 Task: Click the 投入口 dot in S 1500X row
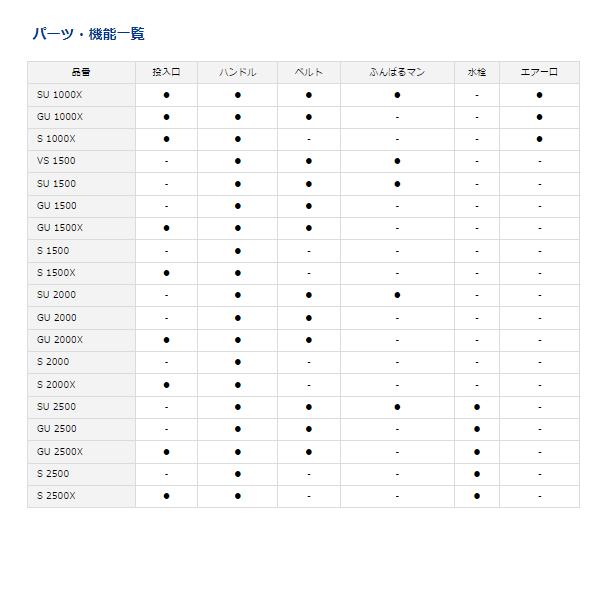coord(166,273)
